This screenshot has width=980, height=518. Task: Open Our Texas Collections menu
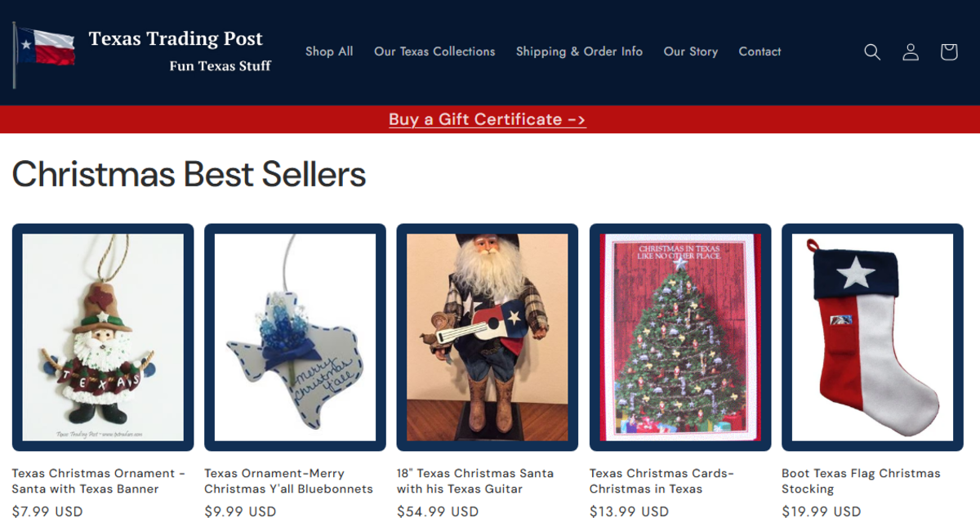click(434, 51)
